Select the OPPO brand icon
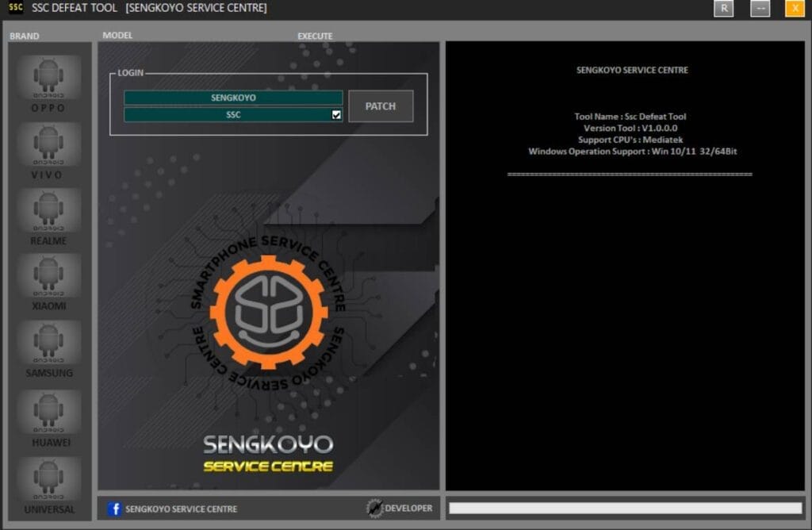This screenshot has height=530, width=812. 48,77
